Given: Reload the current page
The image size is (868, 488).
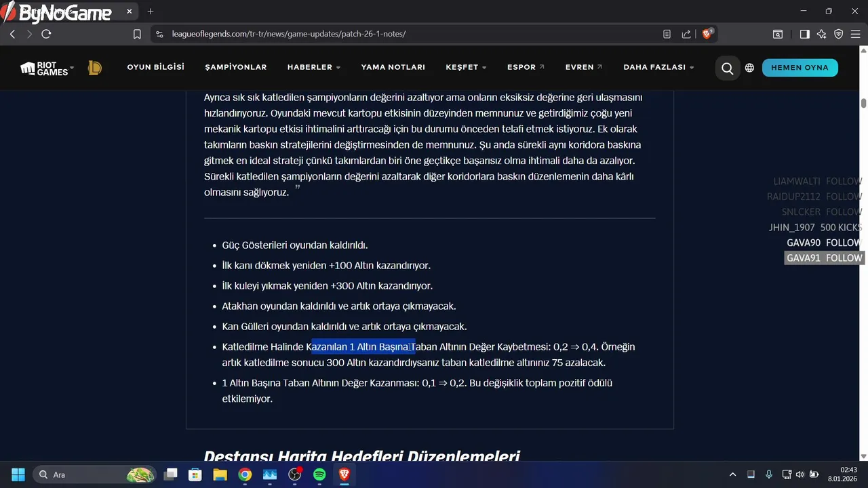Looking at the screenshot, I should [x=46, y=34].
